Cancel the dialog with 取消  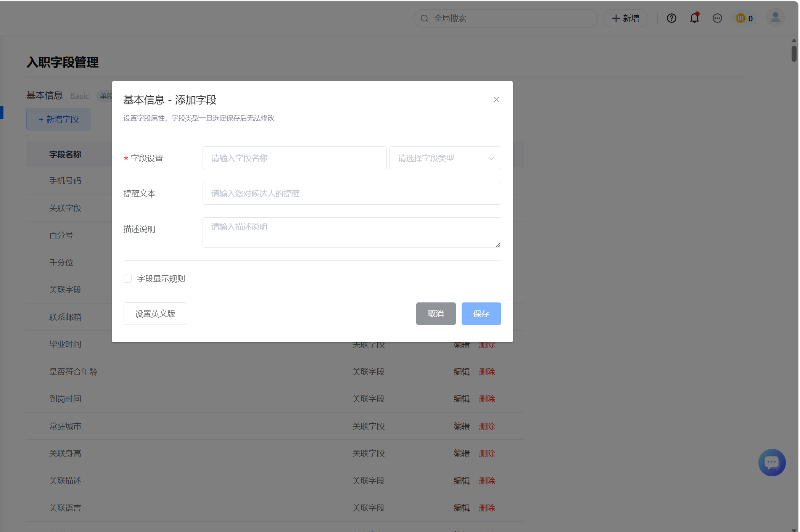pos(436,313)
